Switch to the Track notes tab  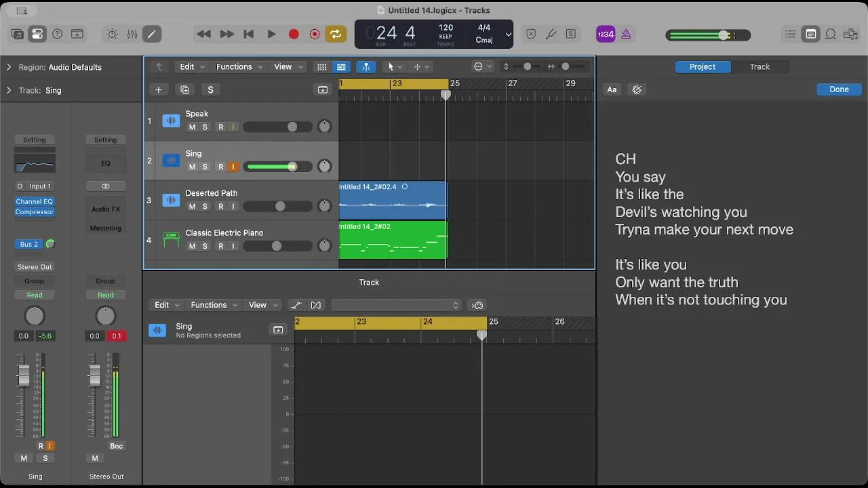(x=759, y=66)
